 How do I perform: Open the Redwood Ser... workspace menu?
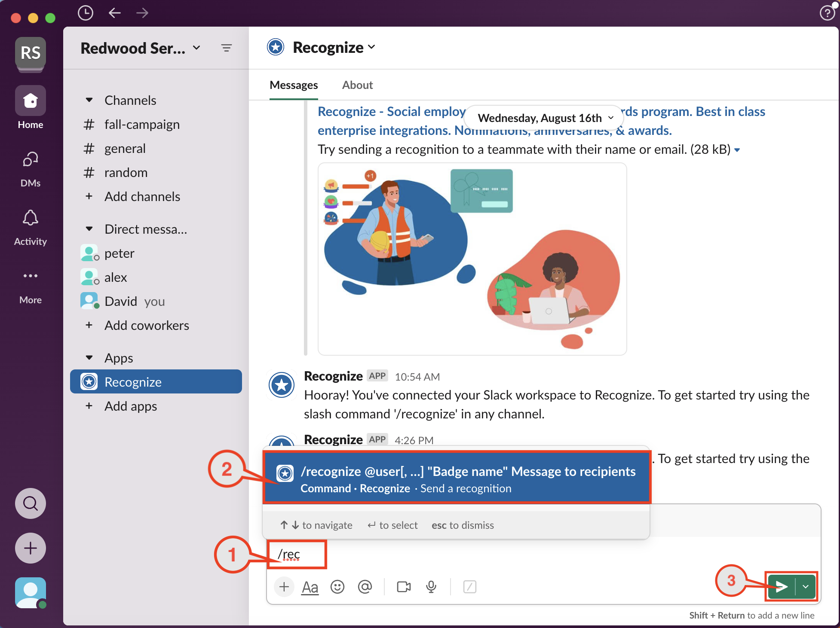pyautogui.click(x=141, y=48)
